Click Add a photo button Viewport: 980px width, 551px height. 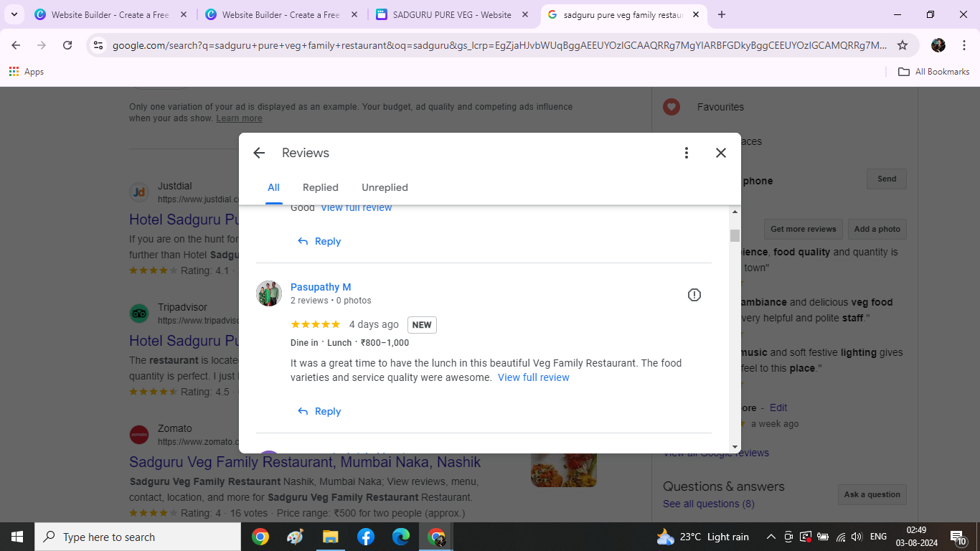877,230
